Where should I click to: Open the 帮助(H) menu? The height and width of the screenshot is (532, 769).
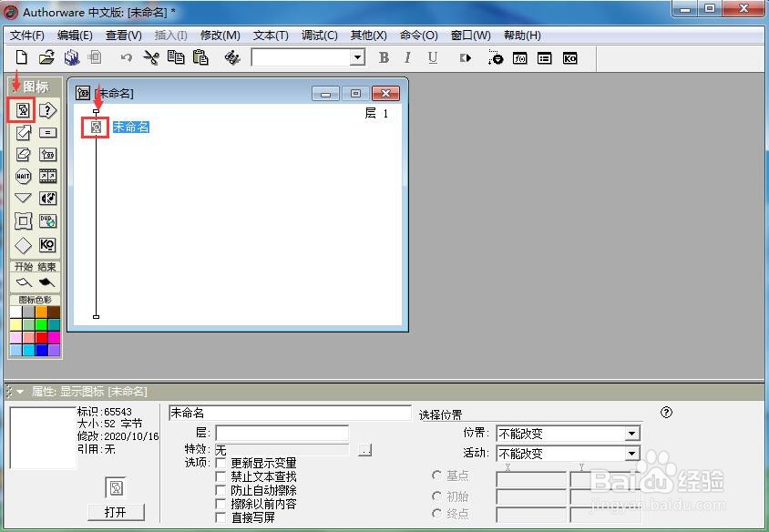(x=522, y=36)
